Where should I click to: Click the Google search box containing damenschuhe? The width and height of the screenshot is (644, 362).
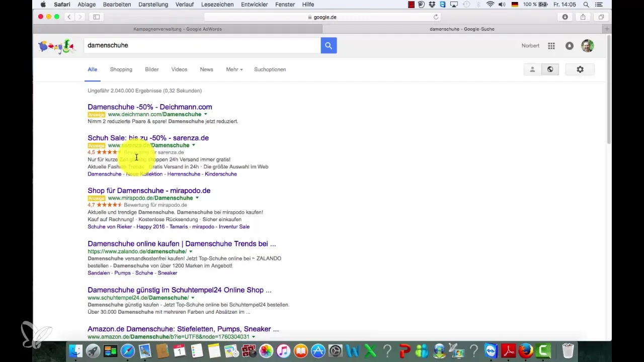tap(202, 45)
